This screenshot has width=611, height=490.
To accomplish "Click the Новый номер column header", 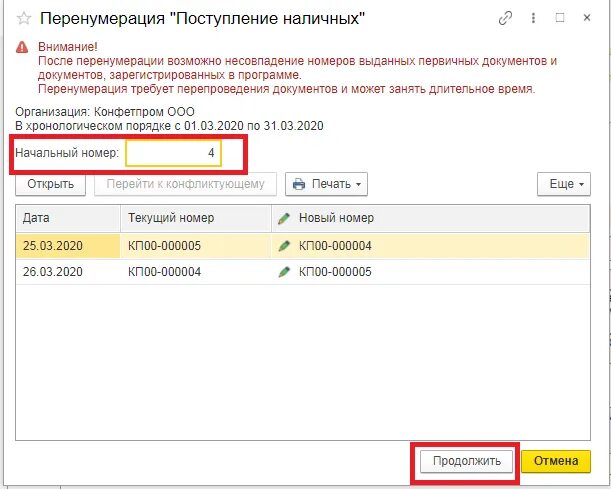I will [x=431, y=218].
